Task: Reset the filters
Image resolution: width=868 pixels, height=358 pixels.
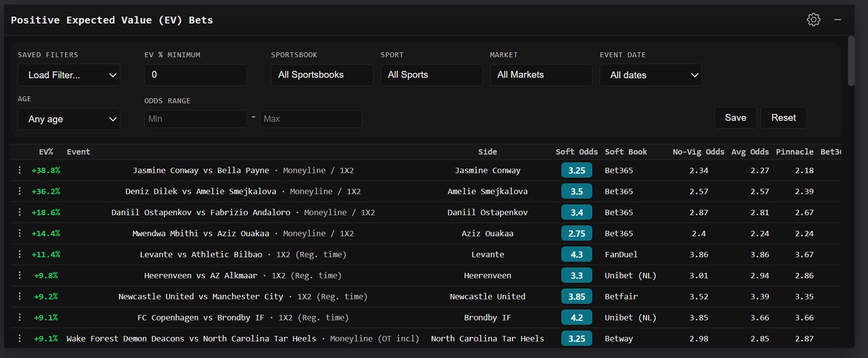Action: [783, 118]
